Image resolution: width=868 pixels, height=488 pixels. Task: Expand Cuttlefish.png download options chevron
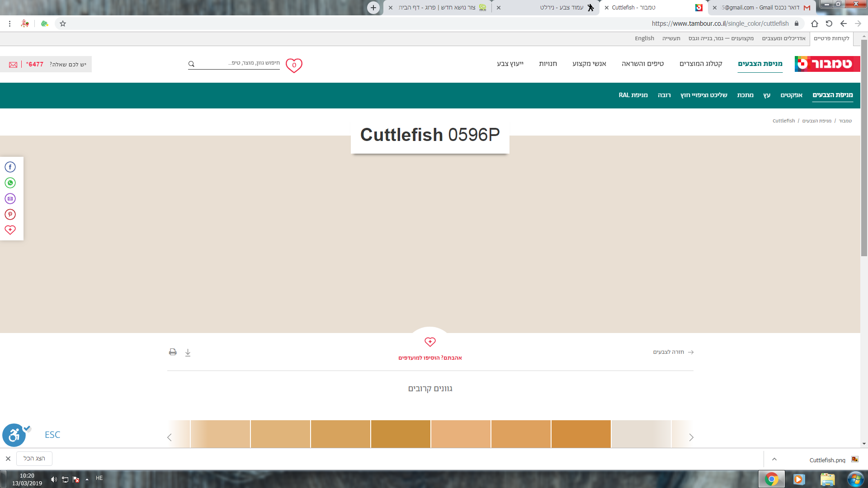(x=774, y=459)
